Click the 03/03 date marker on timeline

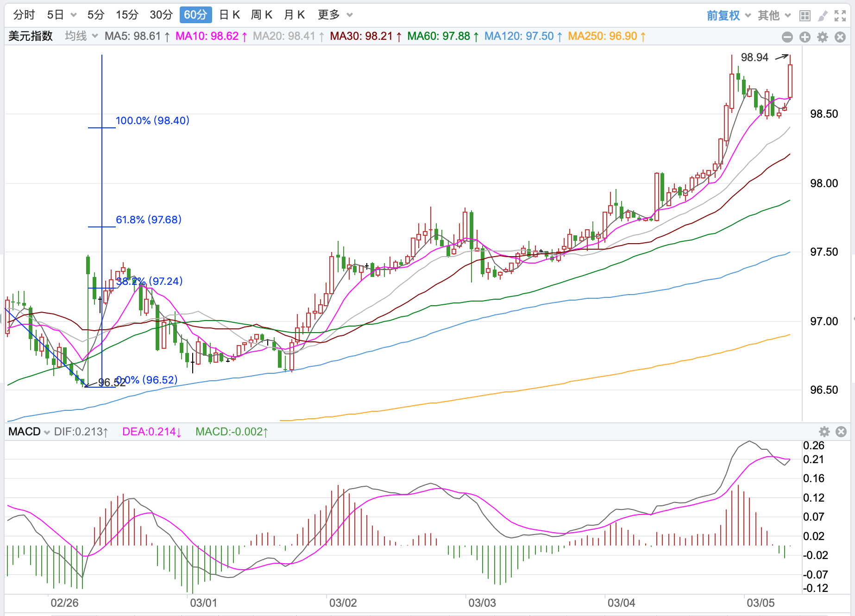point(482,603)
